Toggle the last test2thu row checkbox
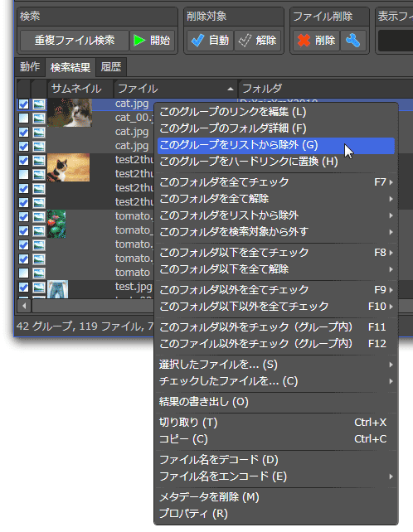Viewport: 413px width, 532px height. coord(23,202)
